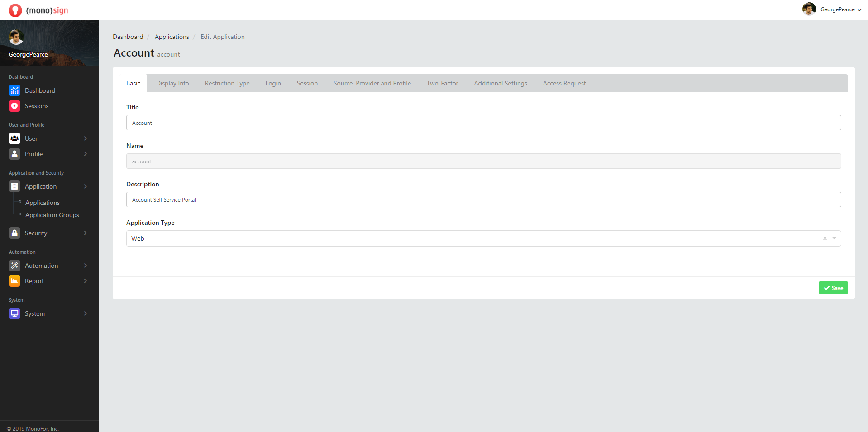Open Applications submenu item in sidebar
This screenshot has height=432, width=868.
tap(43, 203)
